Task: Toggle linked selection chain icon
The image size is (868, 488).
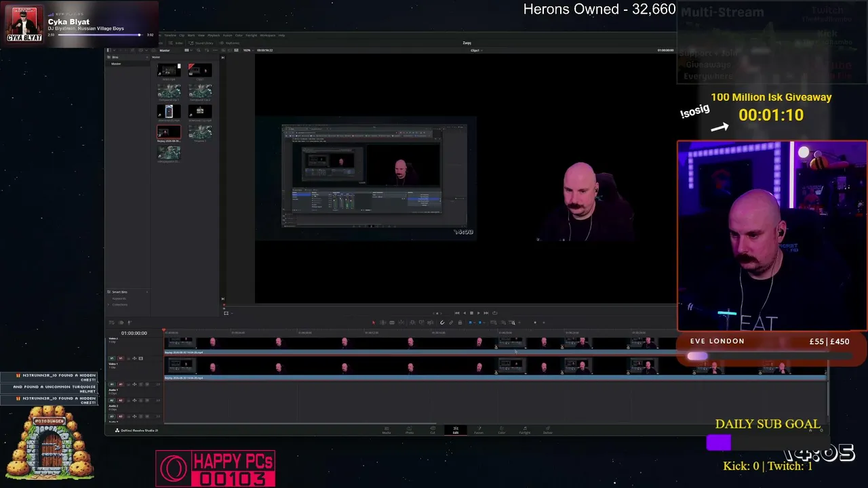Action: click(x=451, y=323)
